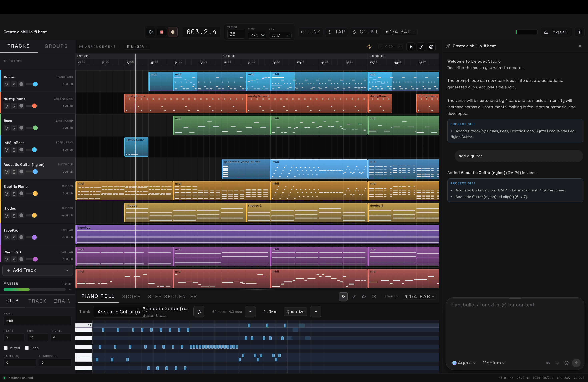The width and height of the screenshot is (588, 382).
Task: Tick the Muted checkbox for the clip
Action: 5,348
